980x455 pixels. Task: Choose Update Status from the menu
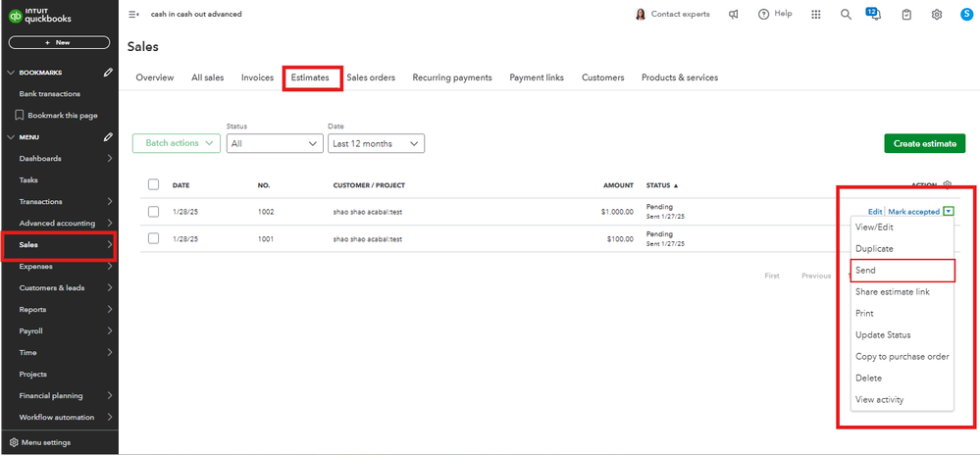coord(902,335)
